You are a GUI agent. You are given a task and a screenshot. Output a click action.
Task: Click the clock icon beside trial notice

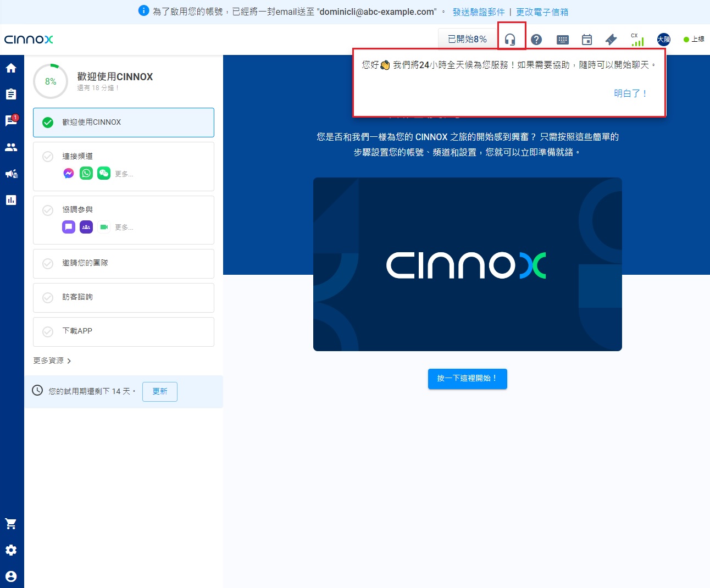click(x=37, y=390)
